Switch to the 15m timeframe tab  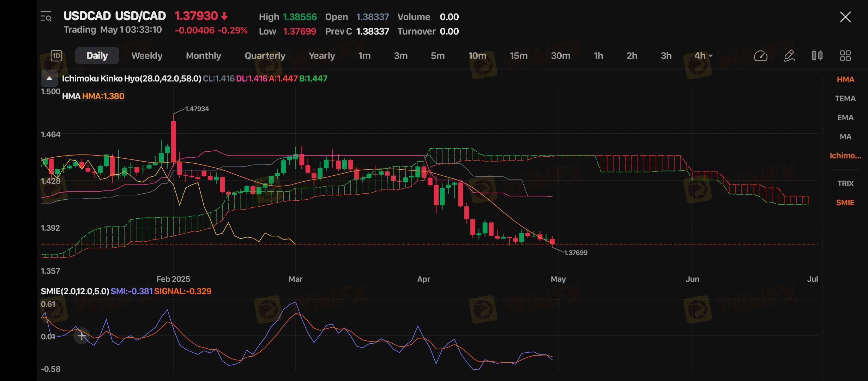[x=518, y=56]
